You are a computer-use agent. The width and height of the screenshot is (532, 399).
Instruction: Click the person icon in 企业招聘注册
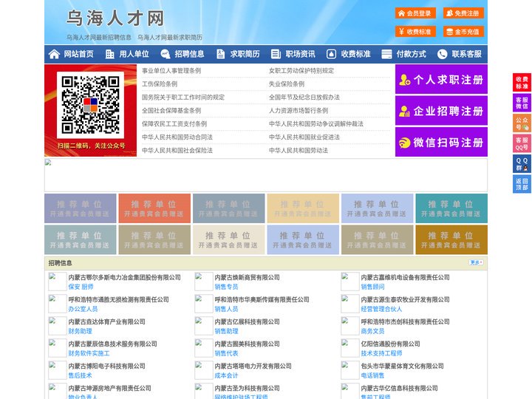click(x=404, y=111)
